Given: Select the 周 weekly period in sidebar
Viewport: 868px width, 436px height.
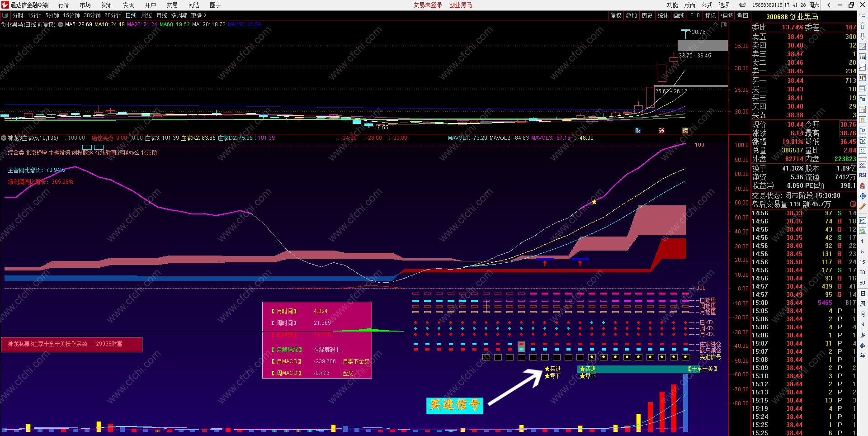Looking at the screenshot, I should (x=863, y=303).
